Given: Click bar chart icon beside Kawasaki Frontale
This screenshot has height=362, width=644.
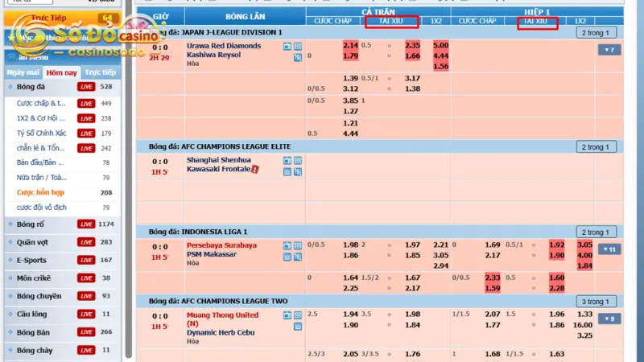Looking at the screenshot, I should pos(287,171).
